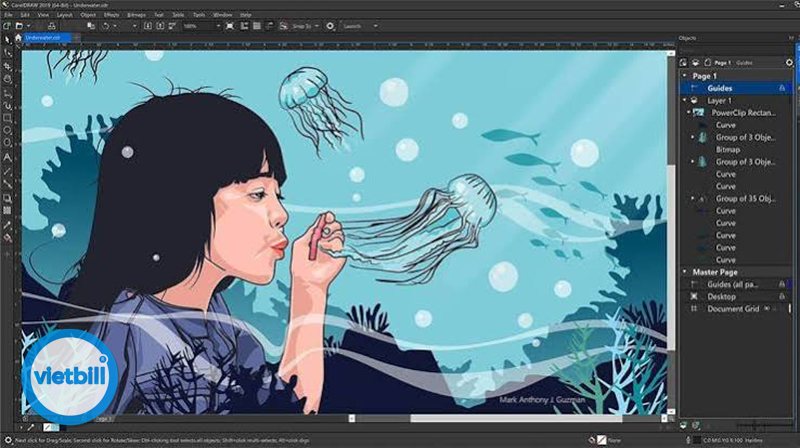
Task: Select the Parallel Dimension line tool
Action: (x=7, y=171)
